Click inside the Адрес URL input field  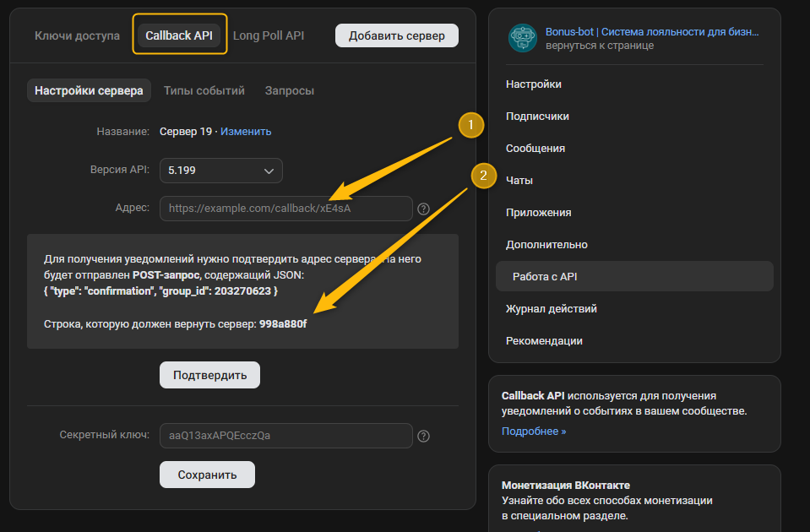285,208
